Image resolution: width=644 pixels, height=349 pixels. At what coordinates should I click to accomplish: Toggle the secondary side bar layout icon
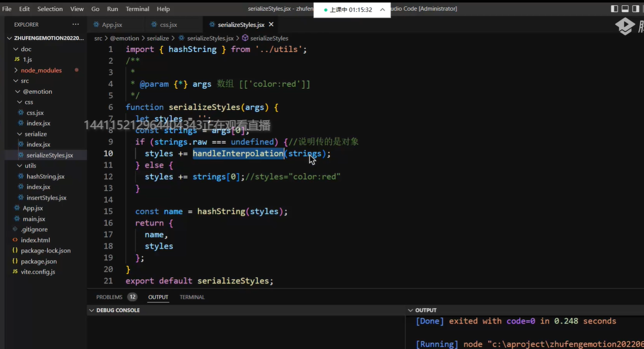point(636,9)
